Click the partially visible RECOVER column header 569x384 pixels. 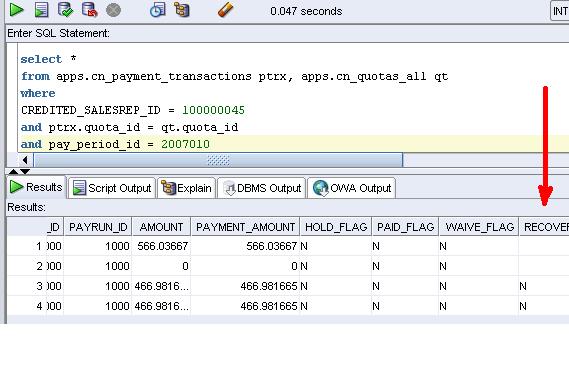point(544,227)
